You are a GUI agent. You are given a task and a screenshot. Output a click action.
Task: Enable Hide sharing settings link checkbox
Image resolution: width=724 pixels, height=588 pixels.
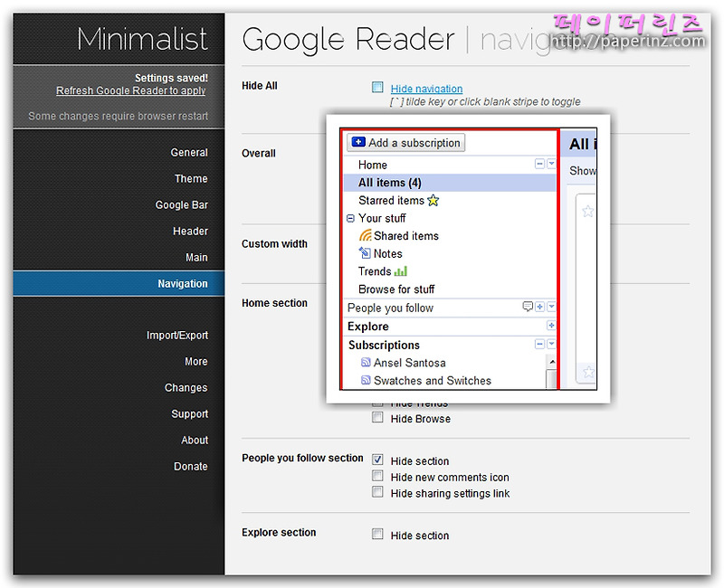coord(377,492)
